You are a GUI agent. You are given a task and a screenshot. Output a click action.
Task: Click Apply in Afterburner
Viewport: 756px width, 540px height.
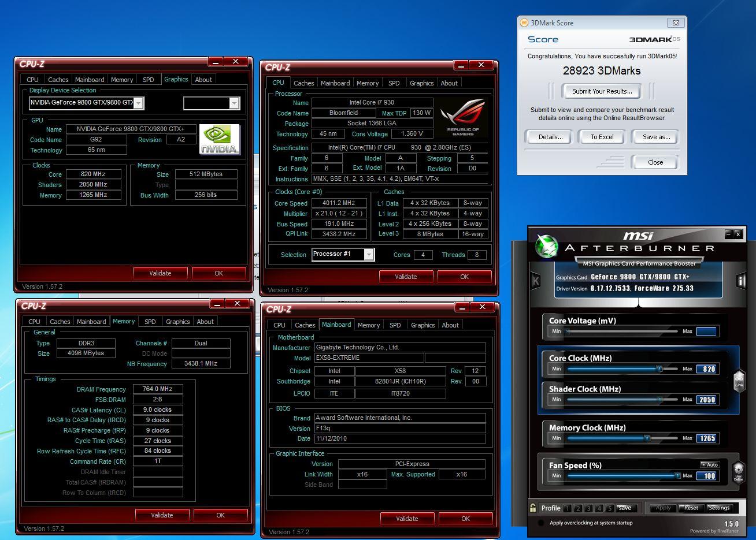(664, 508)
